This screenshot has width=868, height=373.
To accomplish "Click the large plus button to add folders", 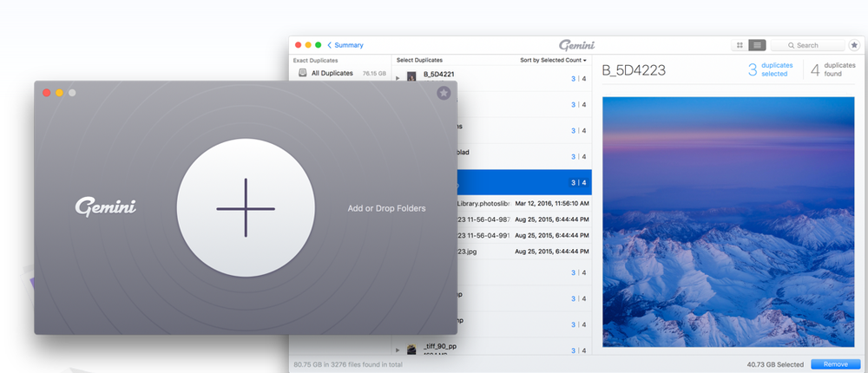I will click(x=246, y=208).
